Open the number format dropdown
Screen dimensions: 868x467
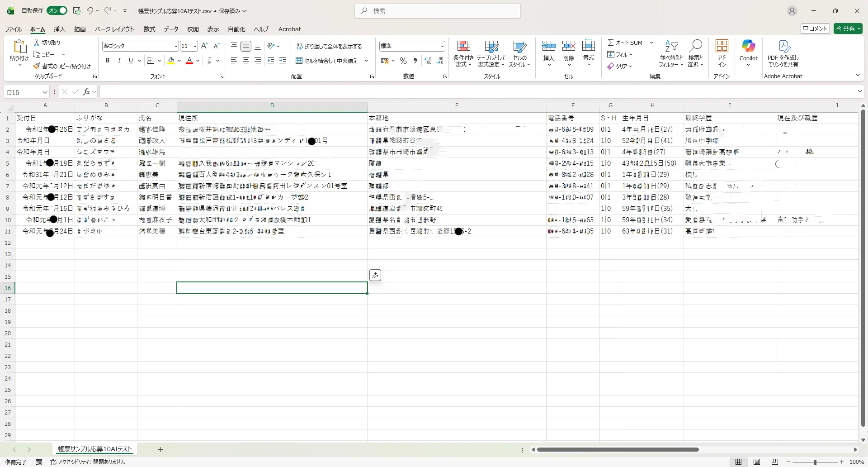click(442, 46)
